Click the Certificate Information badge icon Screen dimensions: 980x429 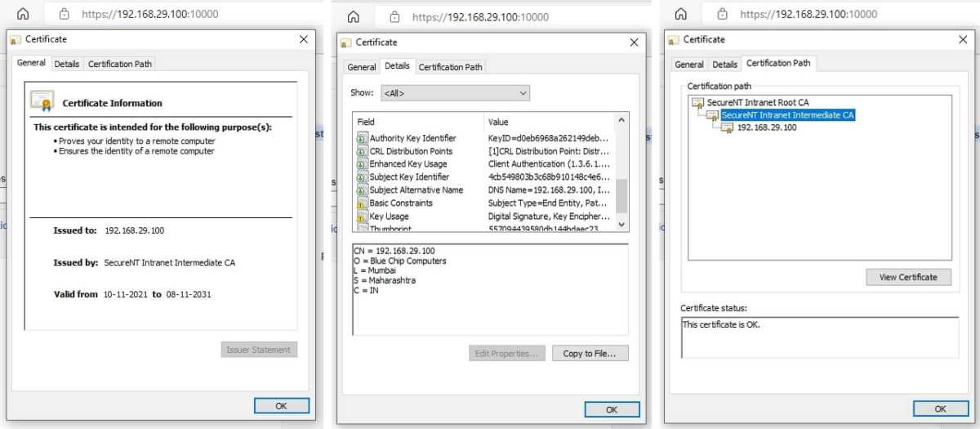click(x=42, y=101)
